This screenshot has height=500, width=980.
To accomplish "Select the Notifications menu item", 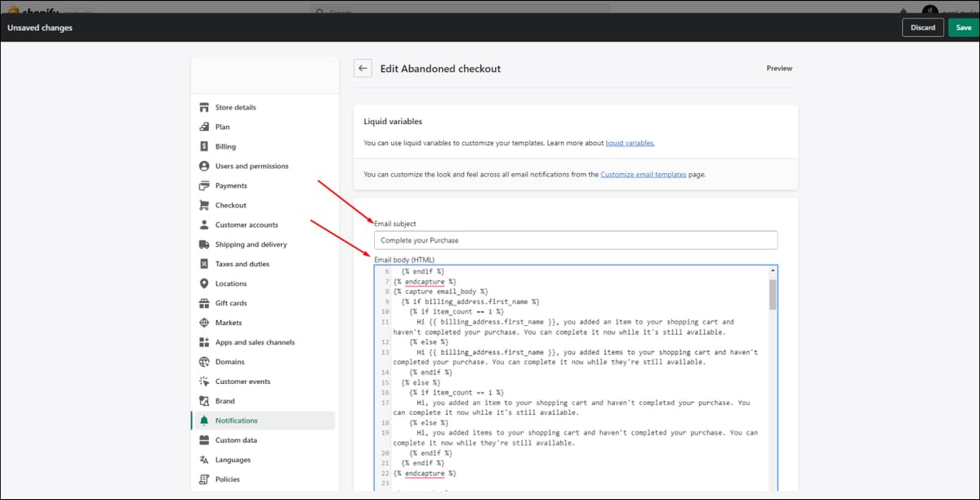I will pyautogui.click(x=264, y=421).
